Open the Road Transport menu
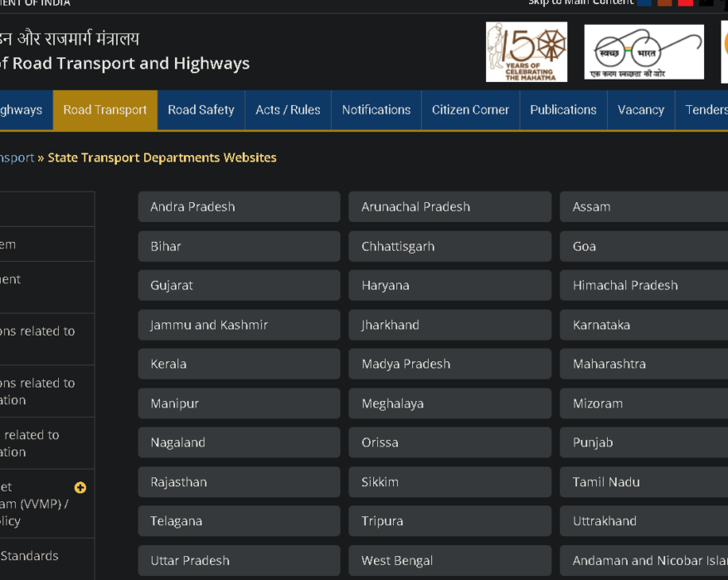728x580 pixels. point(105,110)
